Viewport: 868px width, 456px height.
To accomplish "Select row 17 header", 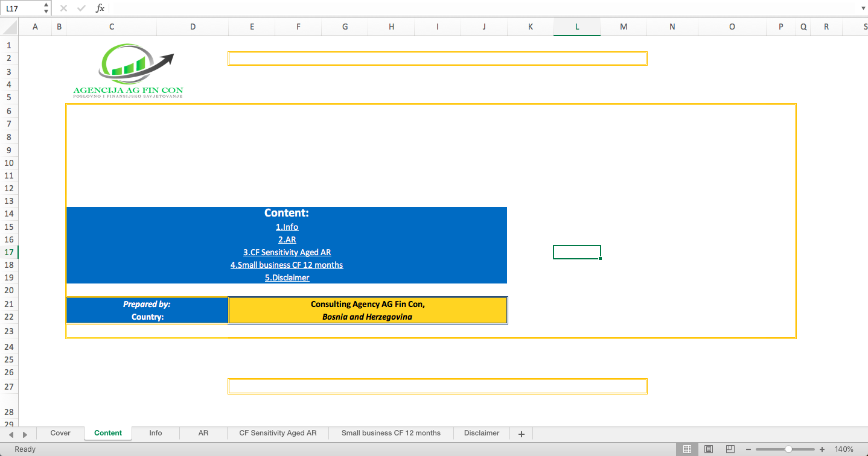I will (9, 252).
